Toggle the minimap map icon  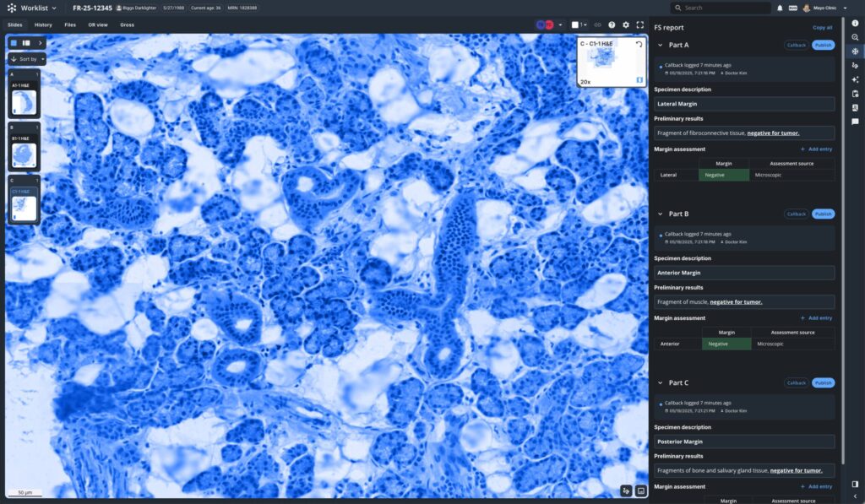point(639,81)
